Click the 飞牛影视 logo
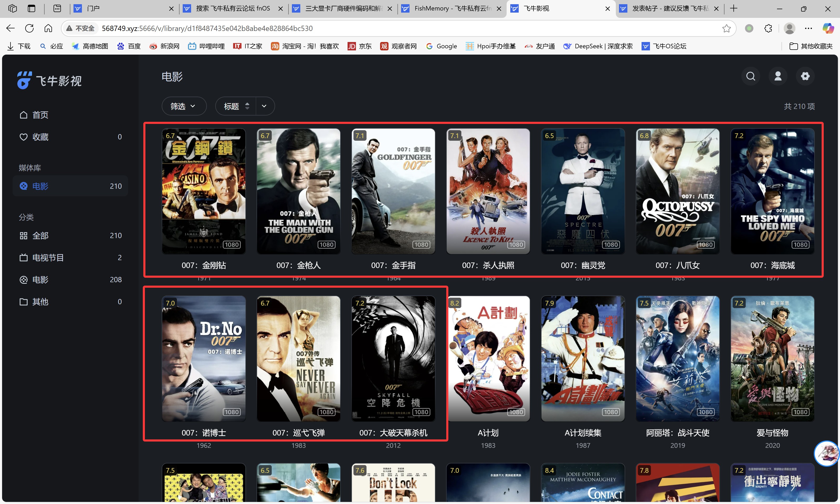Screen dimensions: 840x504 click(x=50, y=81)
